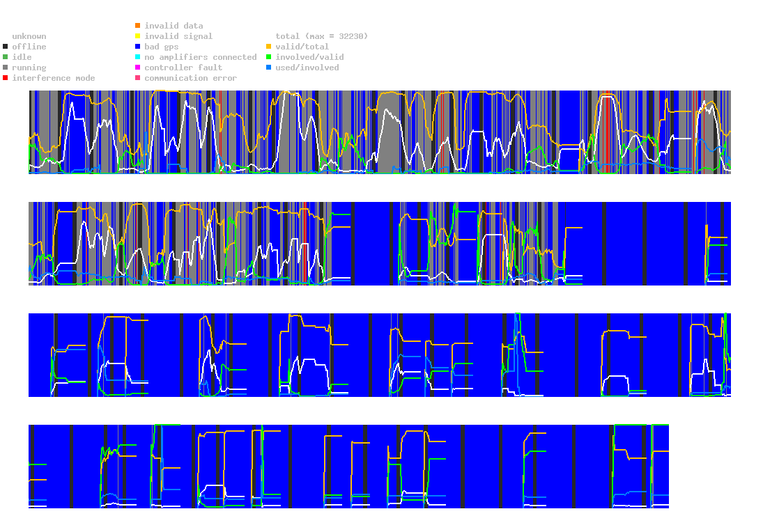763x532 pixels.
Task: Click the cyan no amplifiers connected swatch
Action: point(138,57)
